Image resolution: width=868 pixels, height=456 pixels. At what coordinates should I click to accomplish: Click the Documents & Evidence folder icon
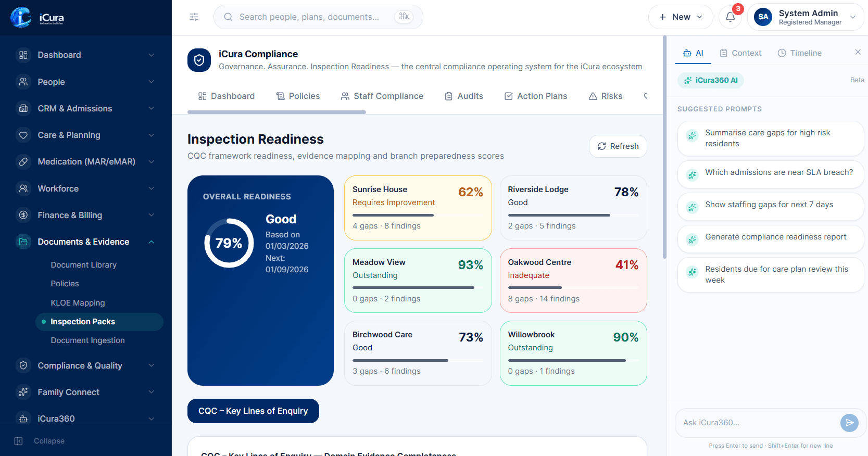(x=23, y=242)
